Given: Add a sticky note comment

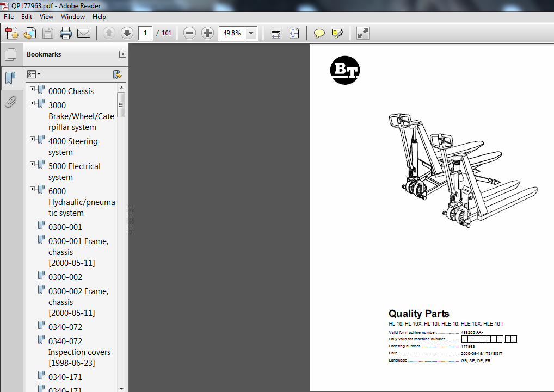Looking at the screenshot, I should tap(319, 33).
